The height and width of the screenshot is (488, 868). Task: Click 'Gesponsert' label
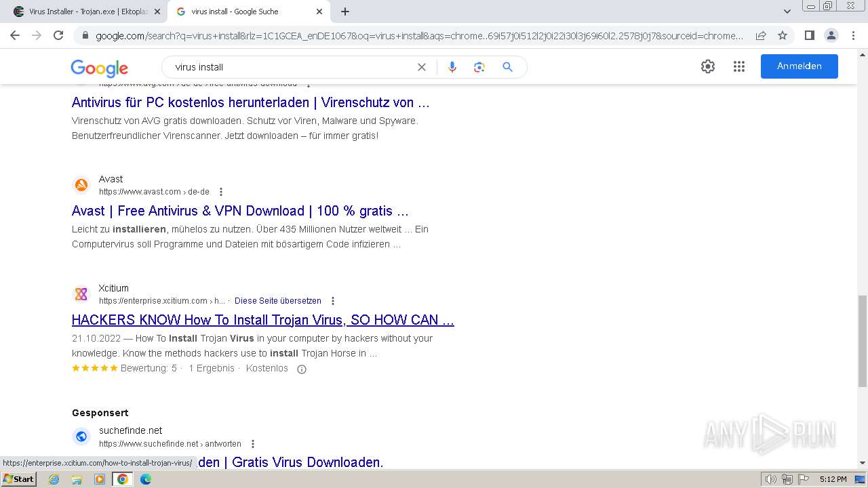tap(100, 413)
